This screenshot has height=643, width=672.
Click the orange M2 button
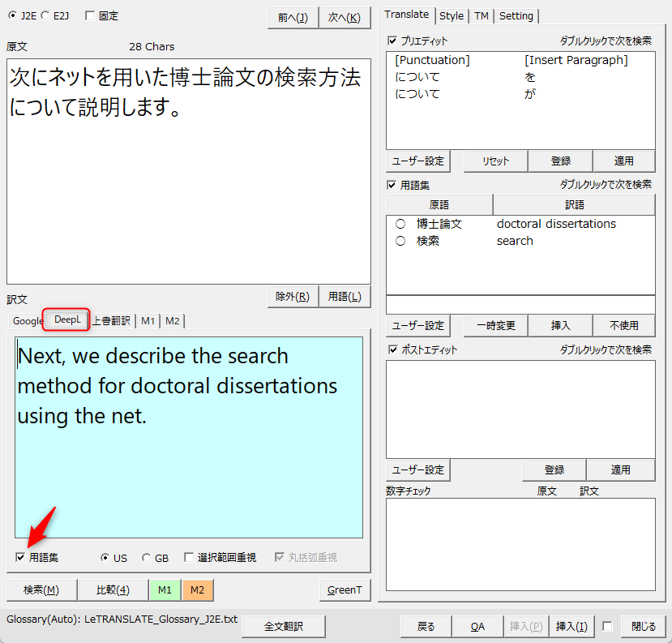click(197, 589)
